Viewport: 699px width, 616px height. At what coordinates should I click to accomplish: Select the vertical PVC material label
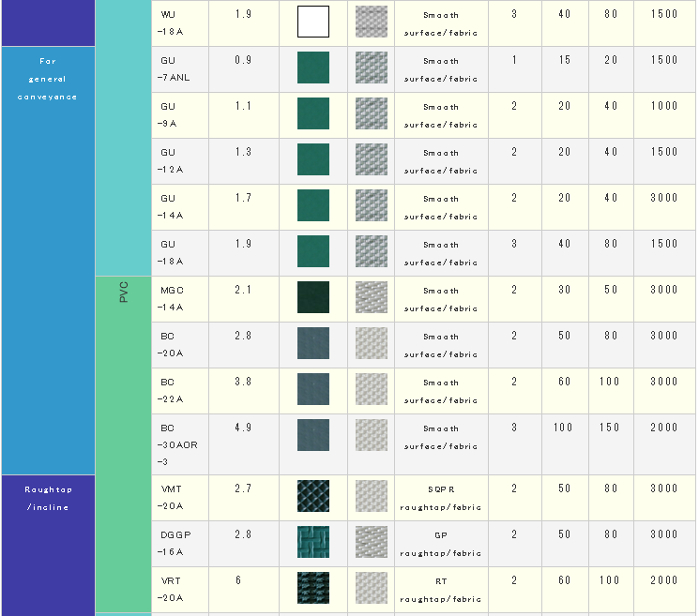pos(123,292)
